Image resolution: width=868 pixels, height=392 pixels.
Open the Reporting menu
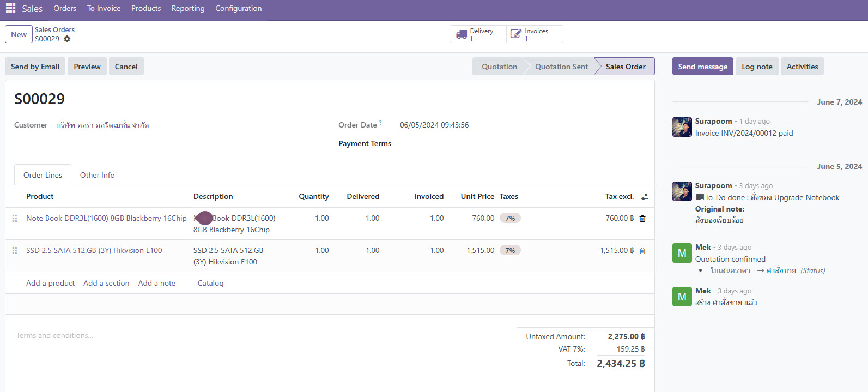point(188,9)
